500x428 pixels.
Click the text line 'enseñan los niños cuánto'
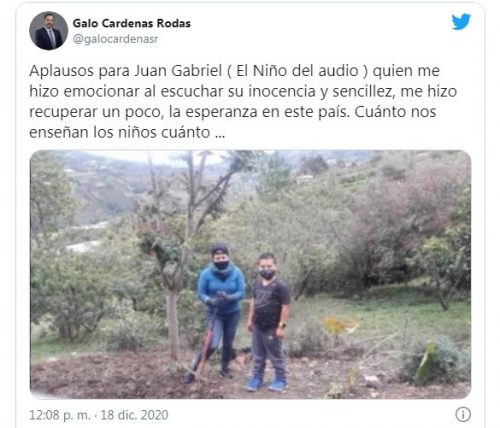(x=120, y=132)
